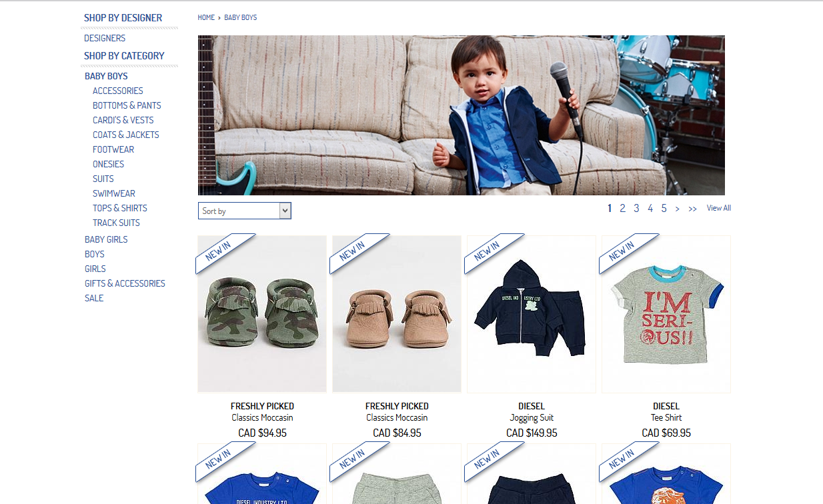
Task: Open the tan Classics Moccasin image
Action: point(397,314)
